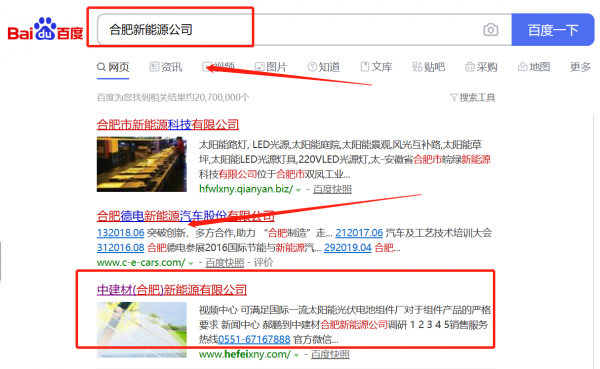This screenshot has width=600, height=369.
Task: Click the 地图 map pin icon
Action: click(522, 67)
